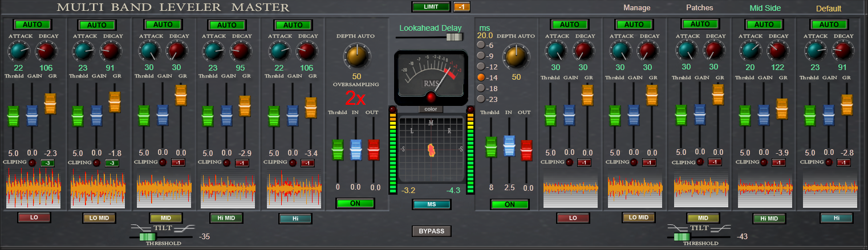The height and width of the screenshot is (250, 868).
Task: Select the -23 radio button
Action: coord(481,99)
